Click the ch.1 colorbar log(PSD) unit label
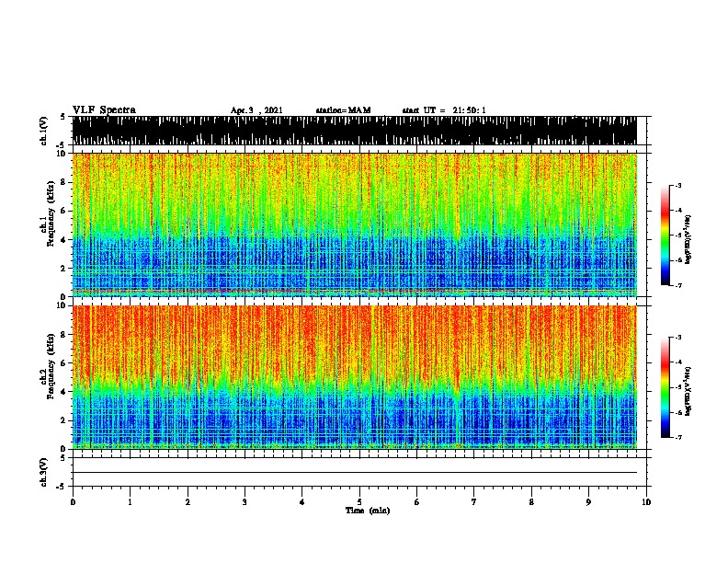 (688, 239)
